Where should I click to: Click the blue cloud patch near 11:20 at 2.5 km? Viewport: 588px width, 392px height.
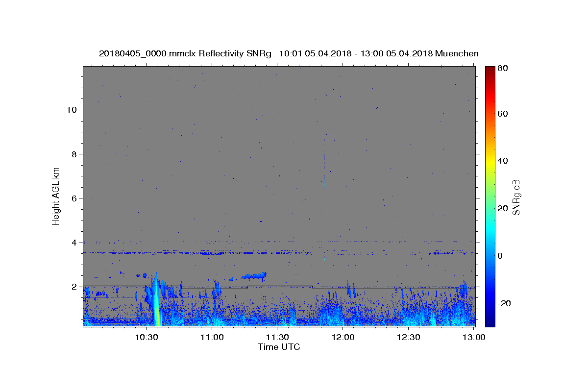click(x=255, y=276)
